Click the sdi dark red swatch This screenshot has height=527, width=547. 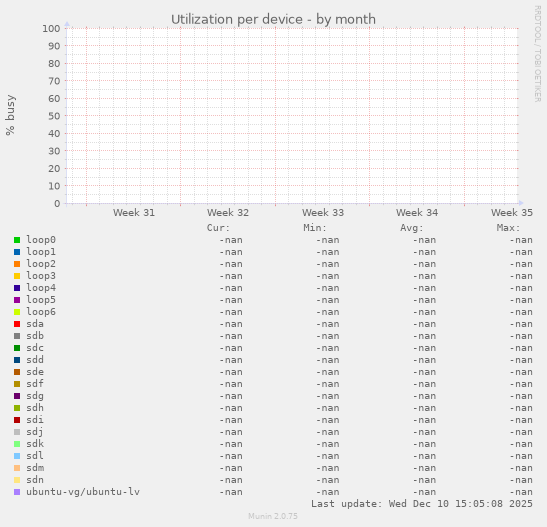click(17, 420)
